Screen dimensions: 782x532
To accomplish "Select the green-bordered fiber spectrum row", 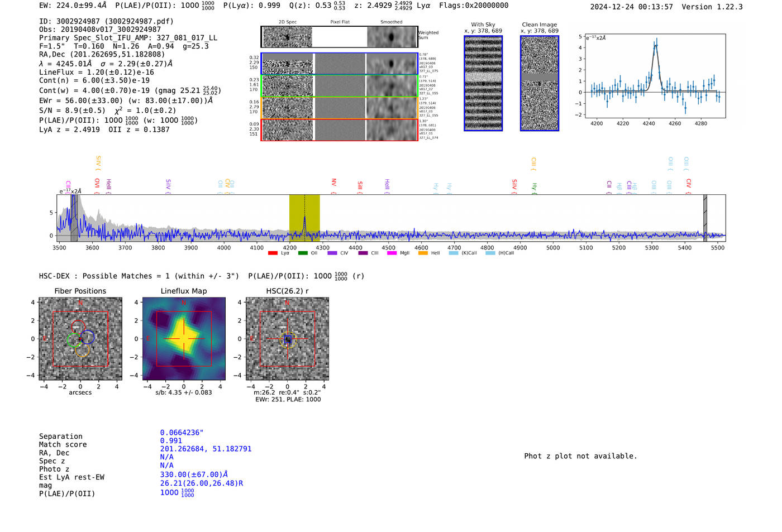I will click(x=339, y=86).
